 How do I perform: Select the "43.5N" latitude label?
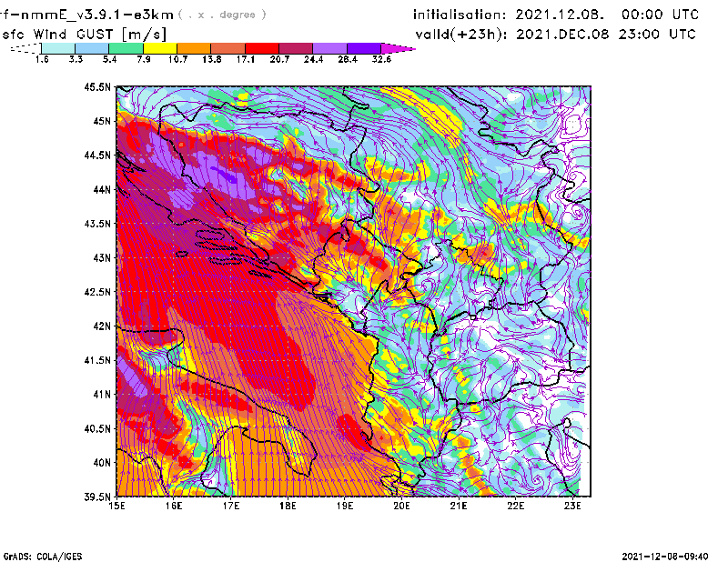[x=97, y=224]
